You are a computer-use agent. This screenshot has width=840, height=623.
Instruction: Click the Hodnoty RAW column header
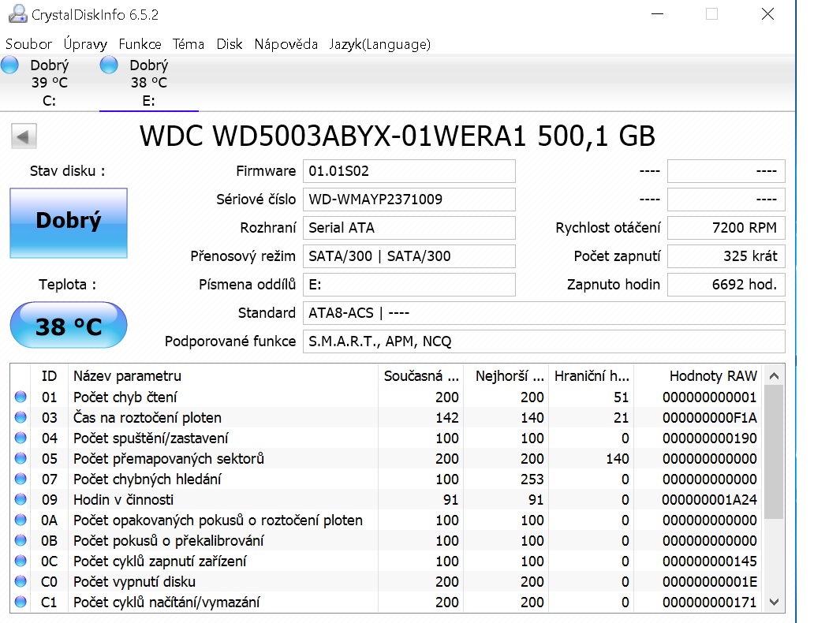tap(699, 376)
